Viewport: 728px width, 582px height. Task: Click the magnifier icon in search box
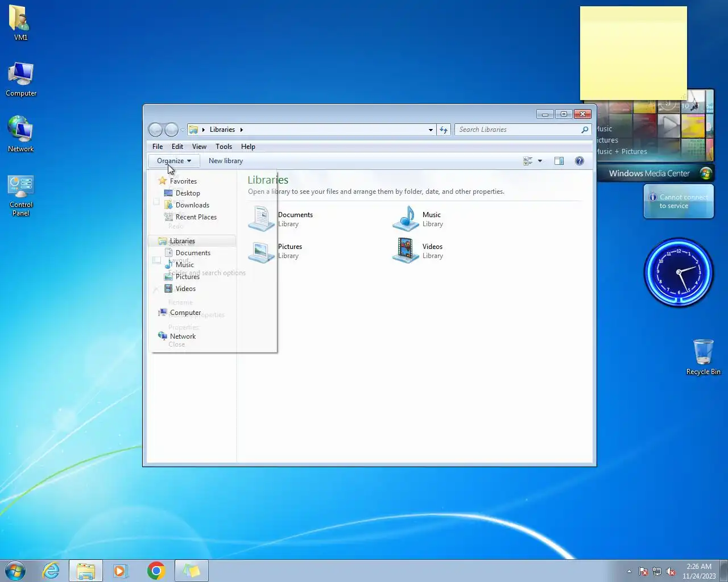point(585,130)
